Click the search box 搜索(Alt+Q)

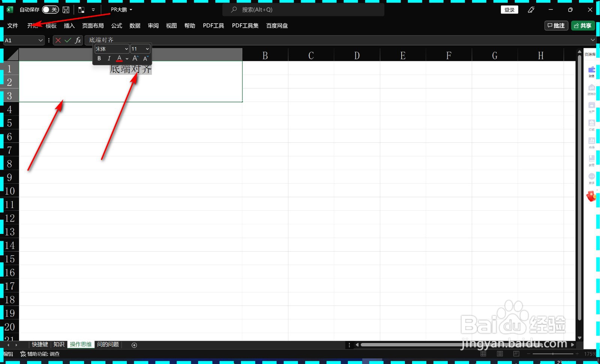tap(303, 10)
